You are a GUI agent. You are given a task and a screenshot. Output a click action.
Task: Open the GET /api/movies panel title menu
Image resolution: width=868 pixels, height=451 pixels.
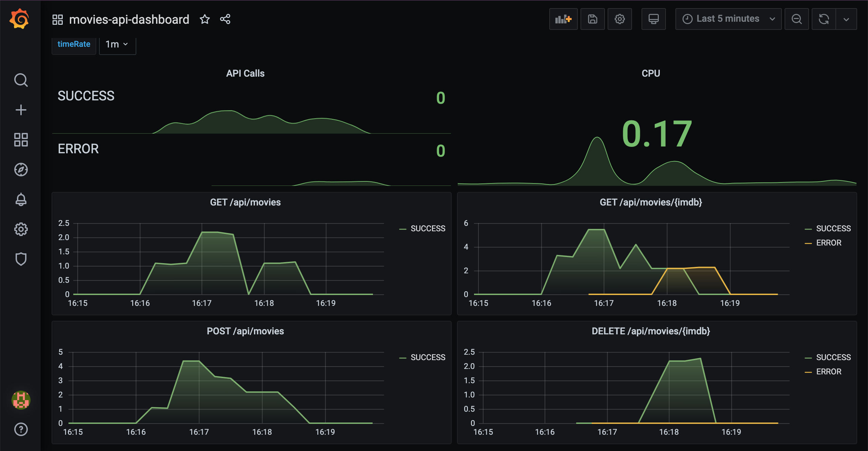coord(245,202)
